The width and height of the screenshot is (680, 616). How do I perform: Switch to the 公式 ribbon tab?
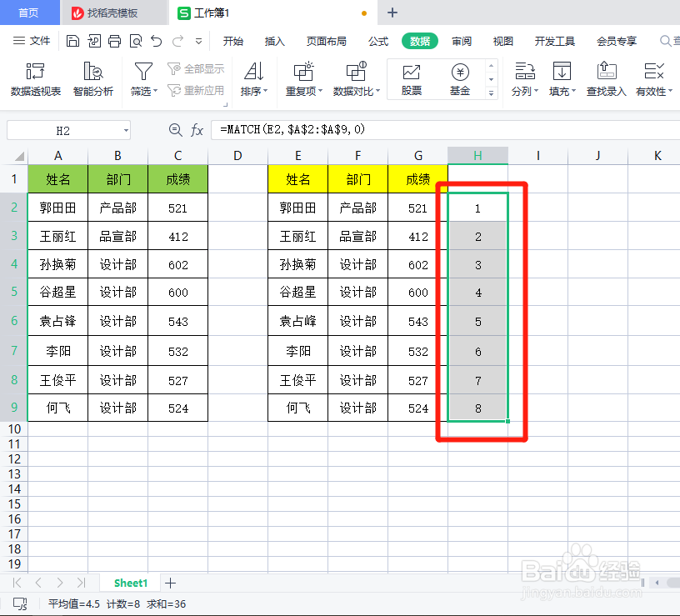[377, 40]
